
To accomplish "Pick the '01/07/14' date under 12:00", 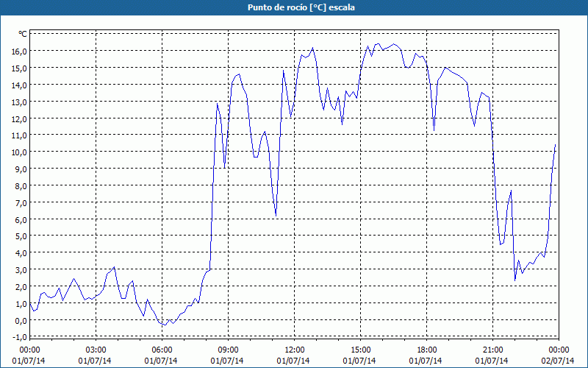I will 293,361.
